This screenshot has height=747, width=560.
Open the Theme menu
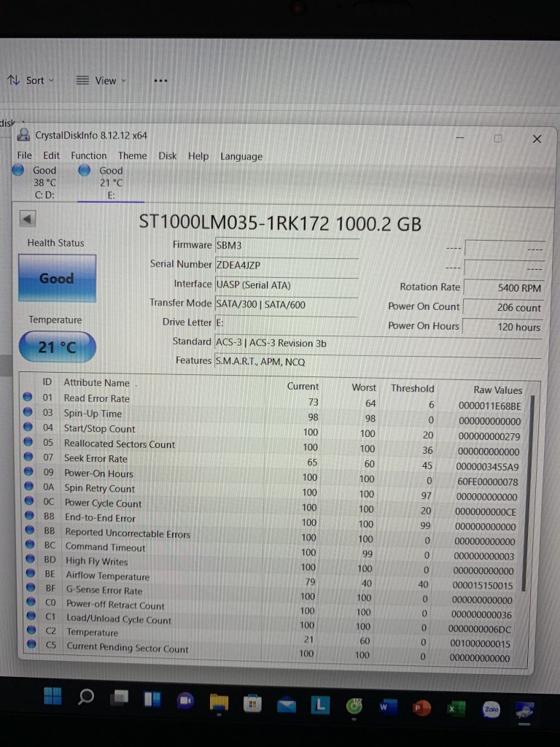133,156
